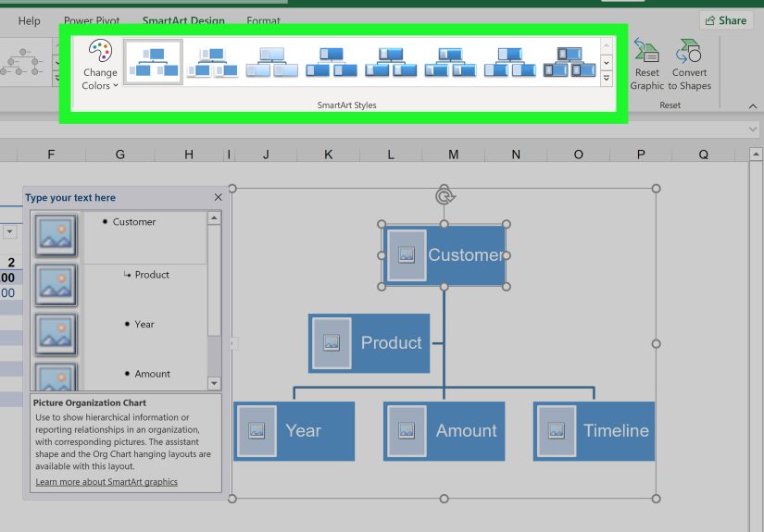764x532 pixels.
Task: Insert picture in the Timeline shape placeholder
Action: tap(557, 431)
